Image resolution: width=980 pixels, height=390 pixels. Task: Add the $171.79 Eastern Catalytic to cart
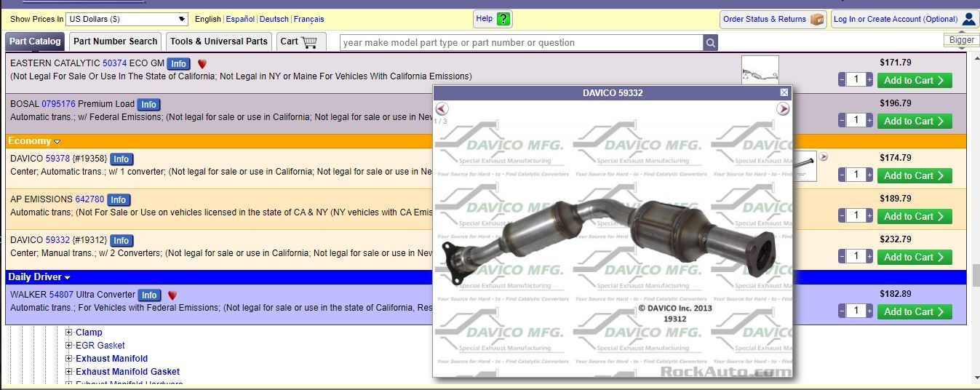(915, 80)
